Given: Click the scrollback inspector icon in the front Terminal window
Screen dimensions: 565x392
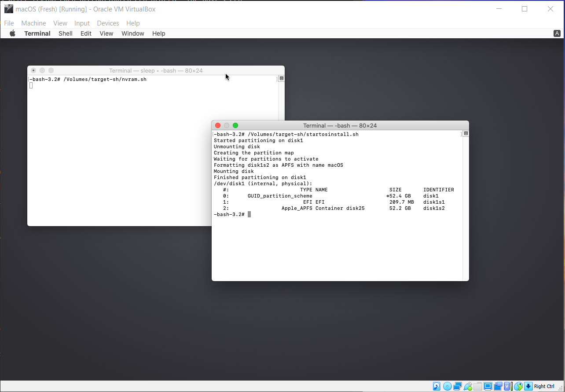Looking at the screenshot, I should pyautogui.click(x=465, y=134).
